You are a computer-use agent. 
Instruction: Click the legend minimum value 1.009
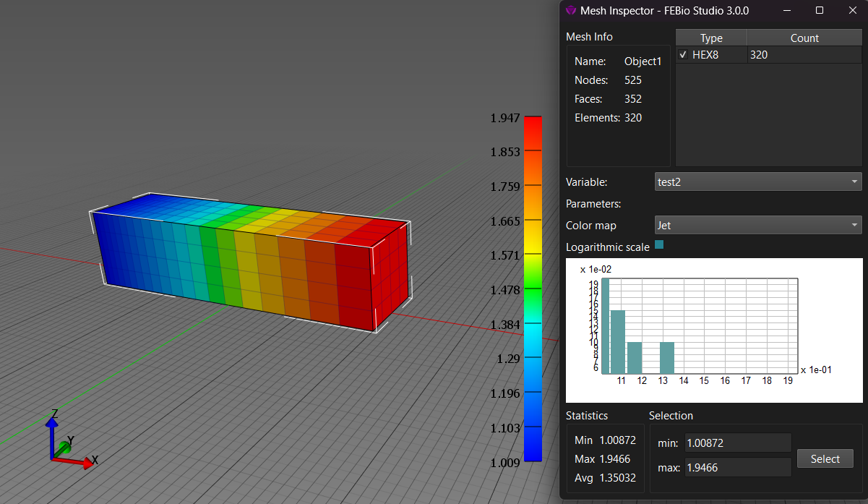click(x=505, y=462)
